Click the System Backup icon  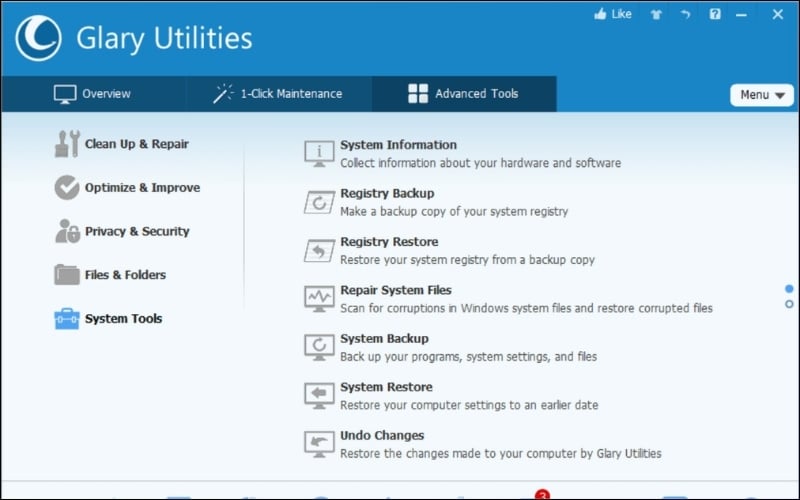[x=319, y=347]
